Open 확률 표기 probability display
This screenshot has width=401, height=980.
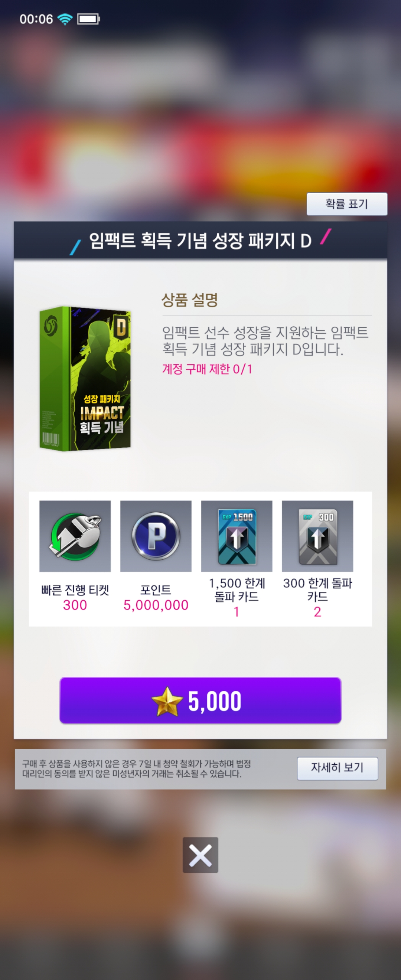pos(347,204)
